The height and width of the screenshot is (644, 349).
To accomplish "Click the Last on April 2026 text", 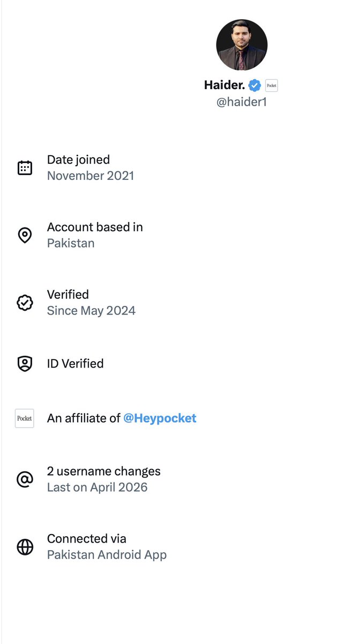I will (x=97, y=487).
